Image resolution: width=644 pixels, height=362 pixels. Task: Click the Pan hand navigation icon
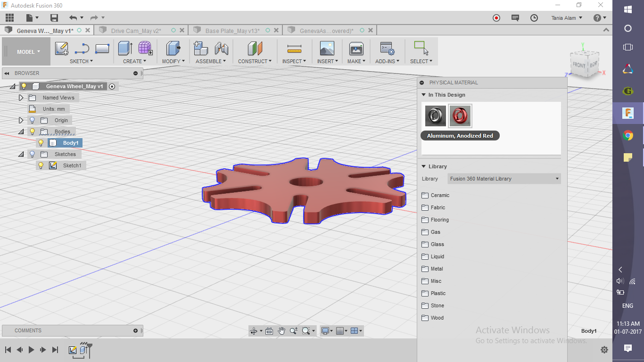[281, 331]
